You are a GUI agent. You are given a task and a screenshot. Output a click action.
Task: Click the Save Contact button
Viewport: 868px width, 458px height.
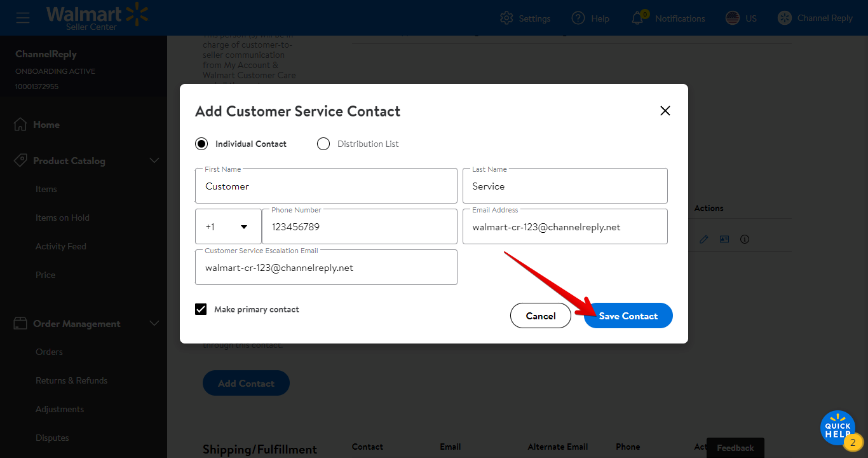tap(628, 316)
